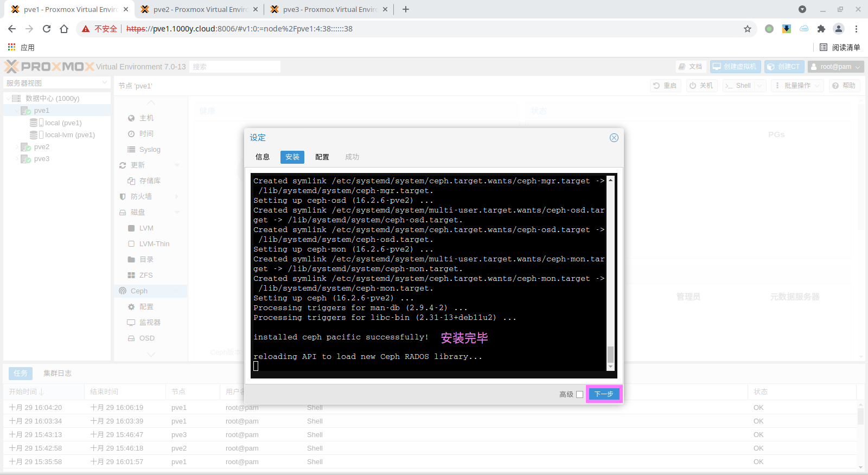The width and height of the screenshot is (868, 475).
Task: Switch to the pve2 Proxmox browser tab
Action: click(199, 9)
